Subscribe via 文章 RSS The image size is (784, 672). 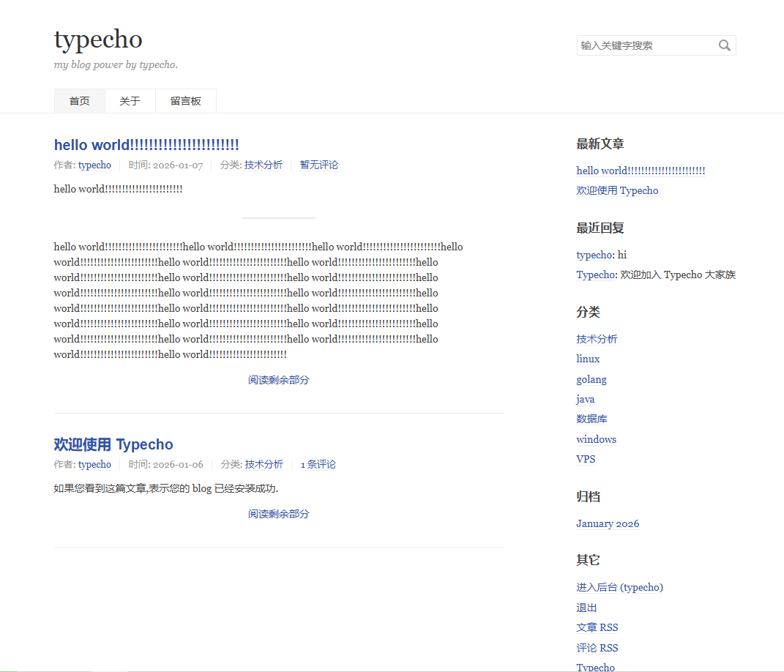(597, 627)
